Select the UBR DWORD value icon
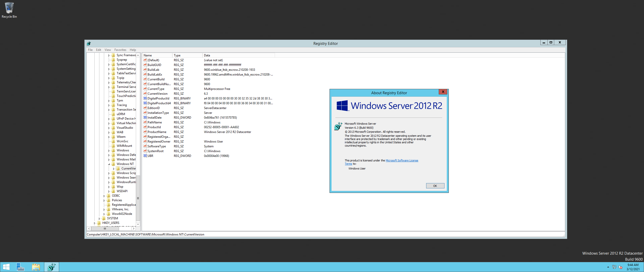Image resolution: width=644 pixels, height=272 pixels. pos(145,156)
